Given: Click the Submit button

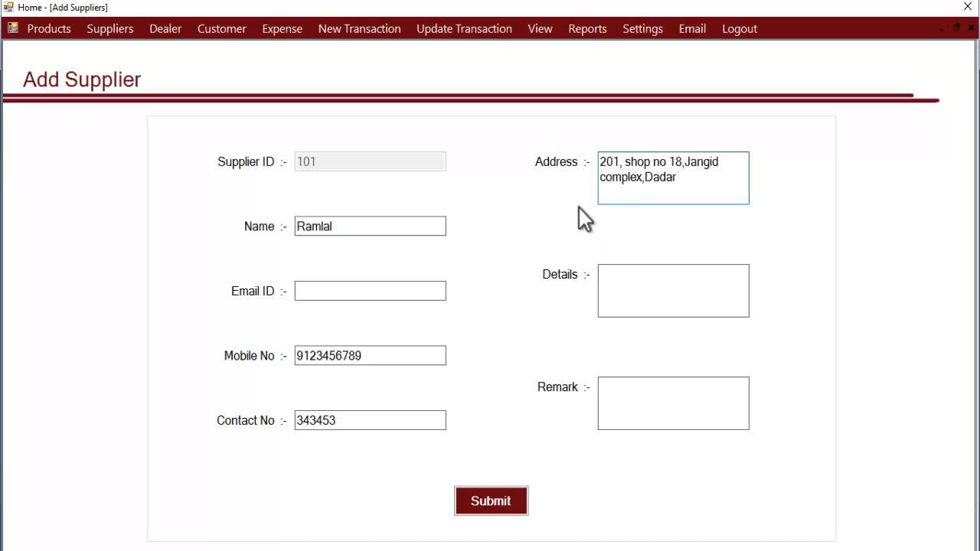Looking at the screenshot, I should pos(491,500).
